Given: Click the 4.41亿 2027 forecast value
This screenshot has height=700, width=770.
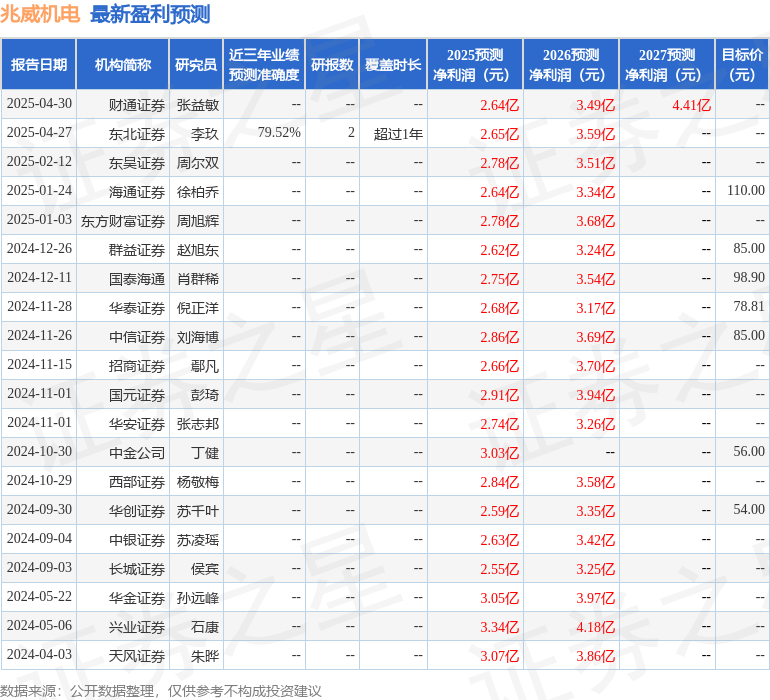Looking at the screenshot, I should tap(691, 104).
